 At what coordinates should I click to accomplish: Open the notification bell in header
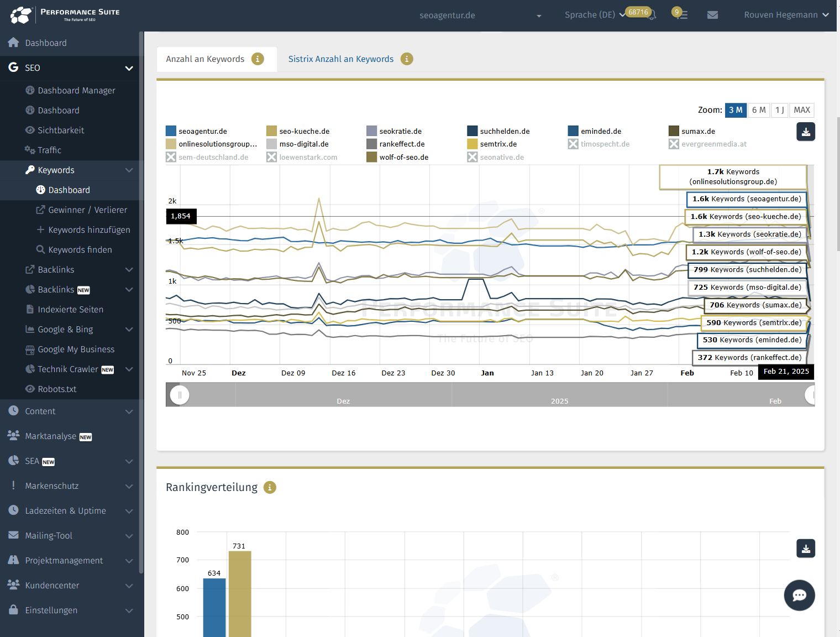click(652, 16)
